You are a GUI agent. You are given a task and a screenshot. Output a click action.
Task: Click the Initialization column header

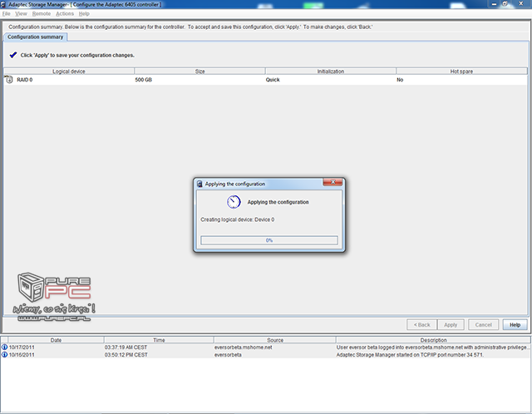point(331,71)
